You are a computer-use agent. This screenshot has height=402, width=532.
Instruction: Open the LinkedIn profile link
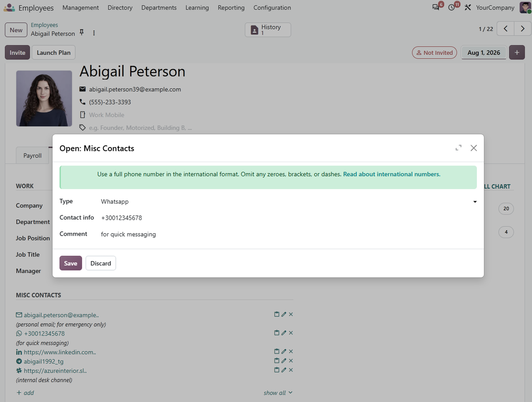pos(60,352)
